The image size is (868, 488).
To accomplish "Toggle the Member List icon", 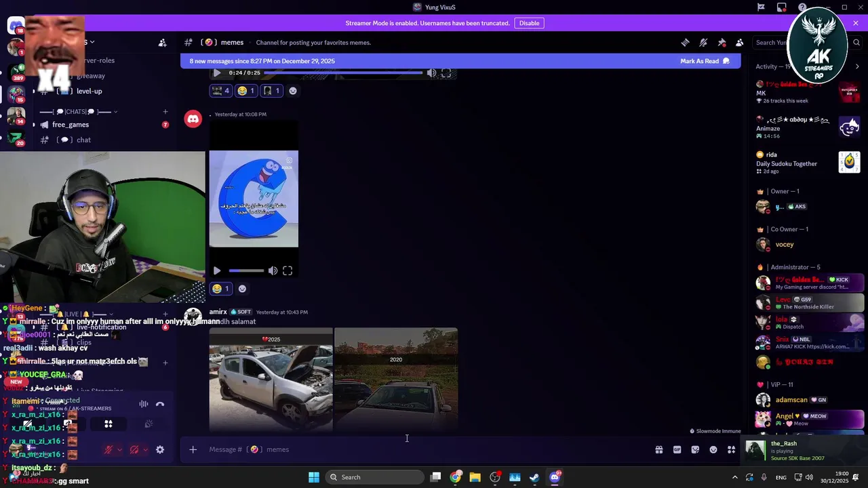I will pyautogui.click(x=739, y=43).
